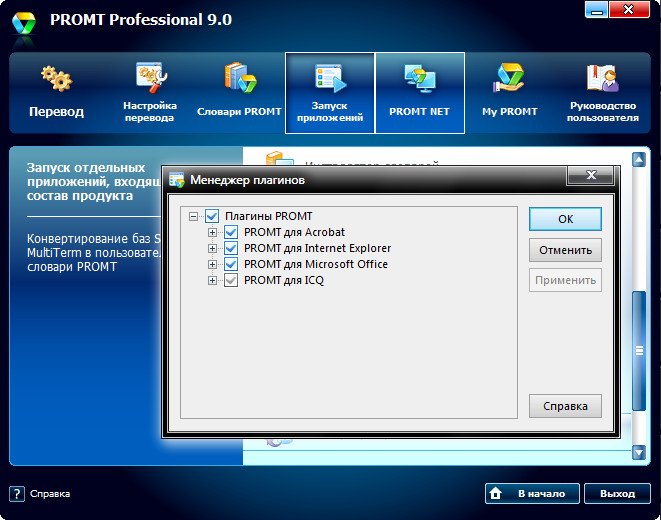
Task: Expand the PROMT для Acrobat node
Action: click(212, 232)
